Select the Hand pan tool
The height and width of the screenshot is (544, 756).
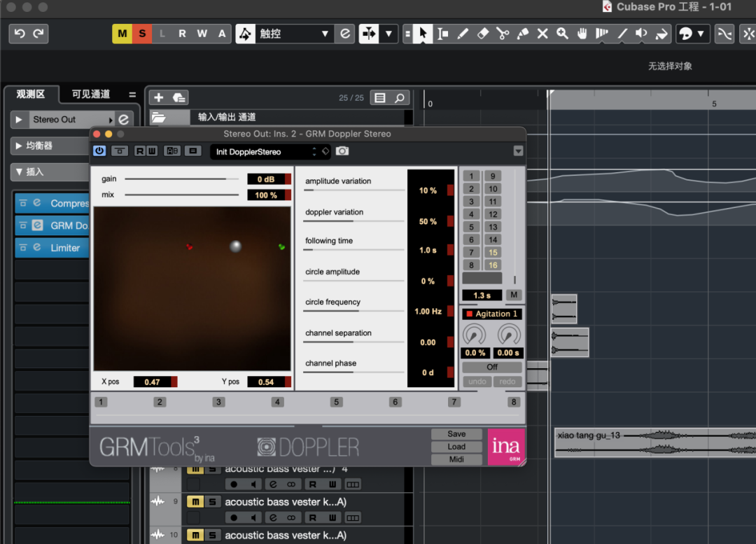click(x=582, y=34)
